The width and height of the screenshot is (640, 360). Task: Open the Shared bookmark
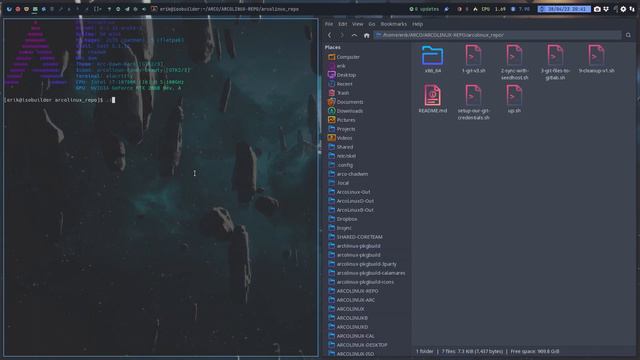[x=340, y=147]
